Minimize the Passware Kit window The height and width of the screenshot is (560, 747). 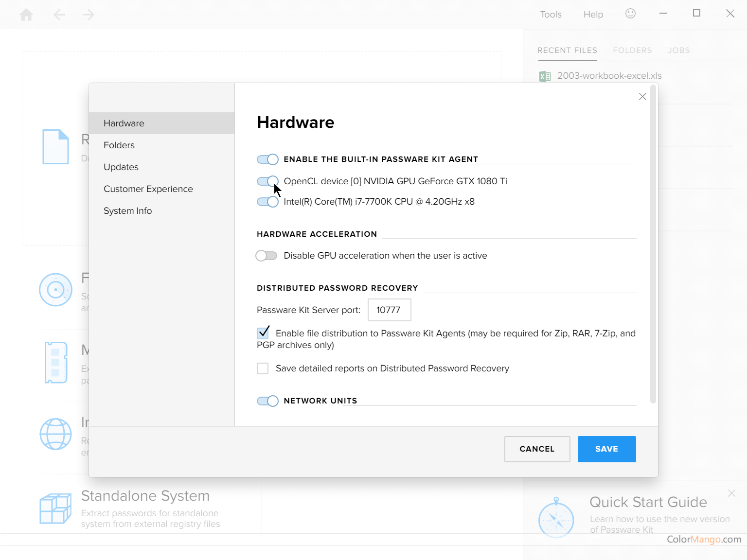click(x=663, y=14)
